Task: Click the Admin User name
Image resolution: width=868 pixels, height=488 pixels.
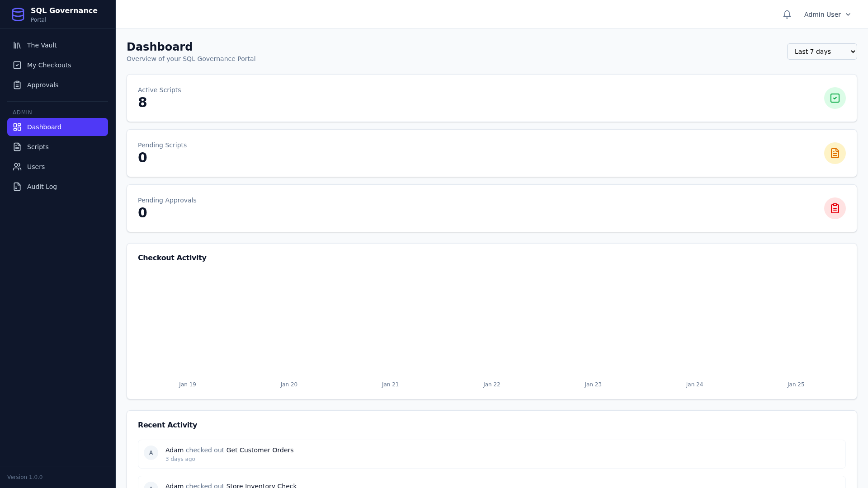Action: [x=822, y=14]
